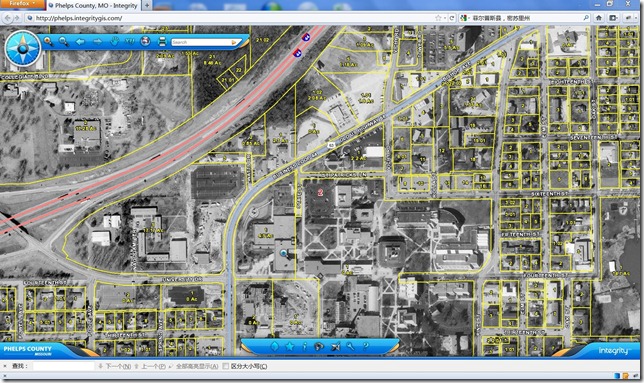Click the browser forward button
Screen dimensions: 644x383
17,18
